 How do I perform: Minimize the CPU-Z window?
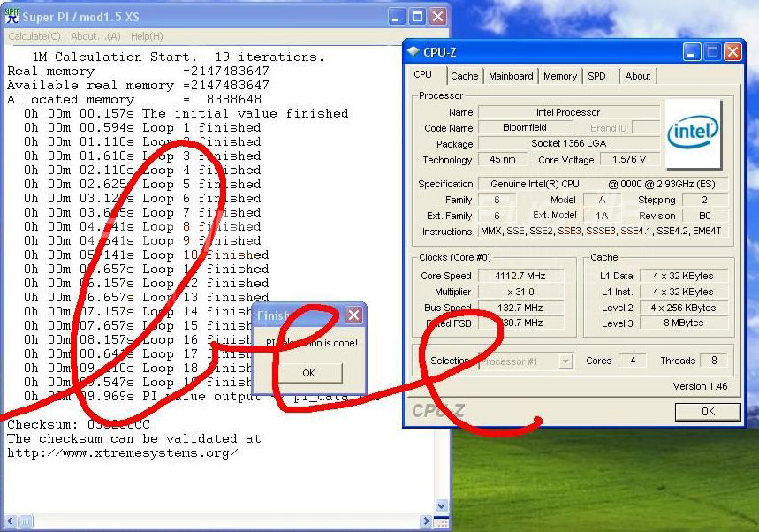coord(691,52)
